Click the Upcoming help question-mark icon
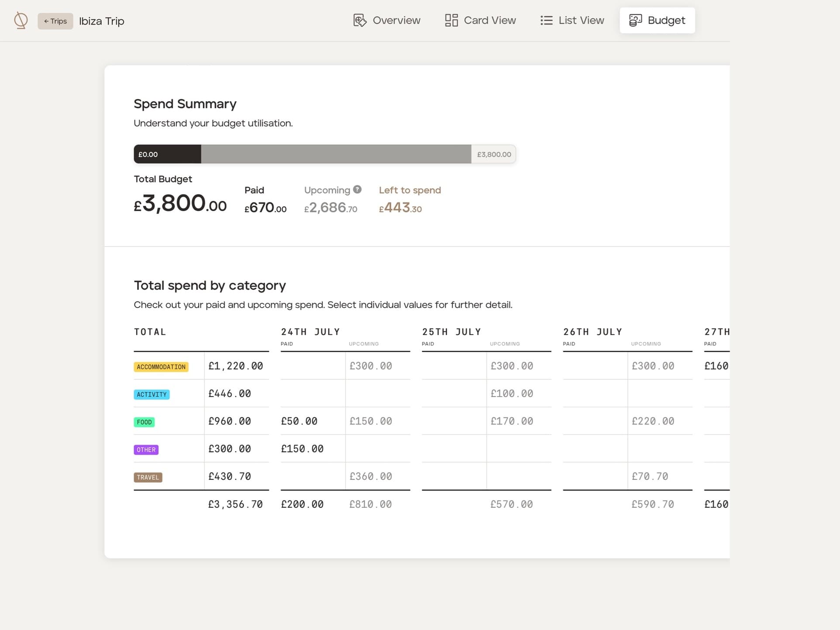 (357, 189)
